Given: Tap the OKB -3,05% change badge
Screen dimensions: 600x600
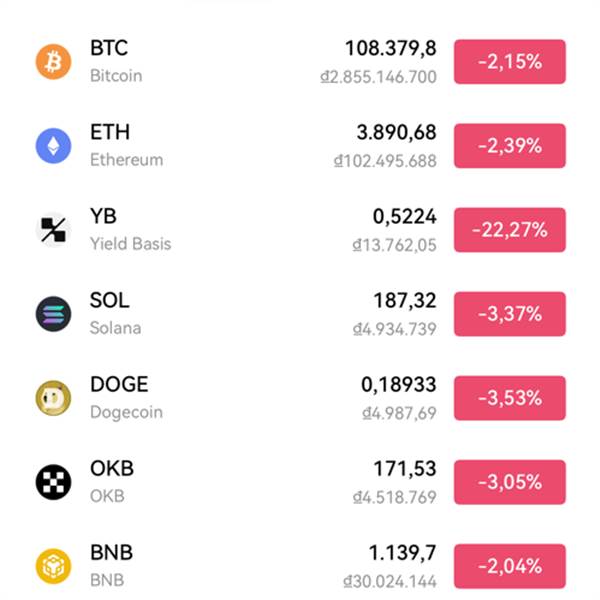Looking at the screenshot, I should pos(509,482).
